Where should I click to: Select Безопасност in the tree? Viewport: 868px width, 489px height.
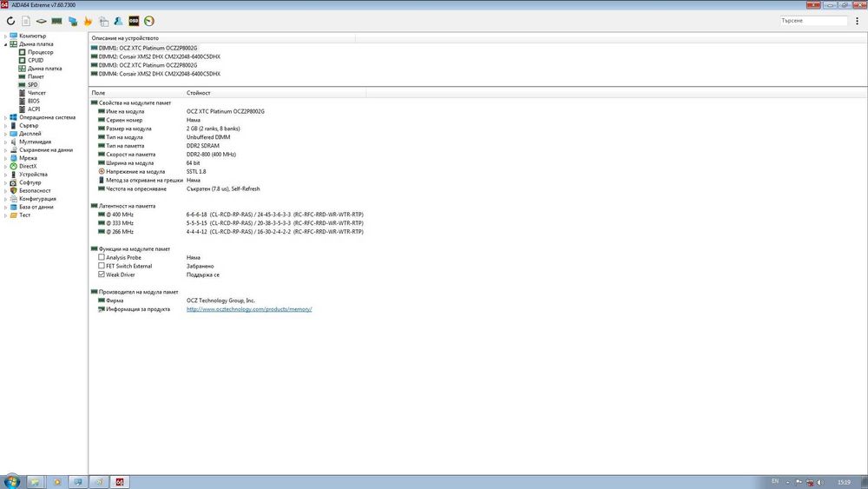click(35, 190)
